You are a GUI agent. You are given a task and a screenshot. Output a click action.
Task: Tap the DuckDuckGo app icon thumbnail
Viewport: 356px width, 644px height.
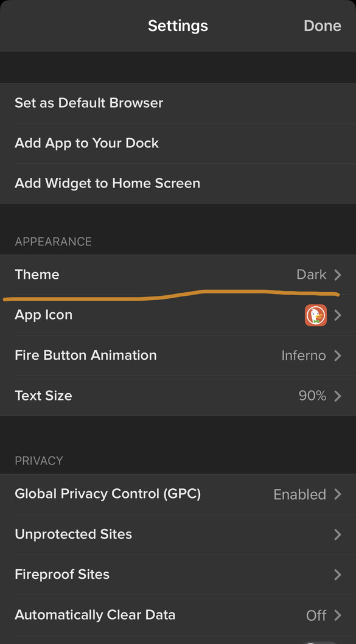click(x=316, y=315)
